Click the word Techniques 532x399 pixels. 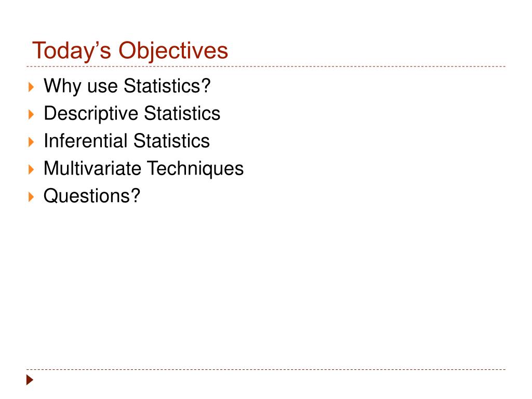[195, 169]
